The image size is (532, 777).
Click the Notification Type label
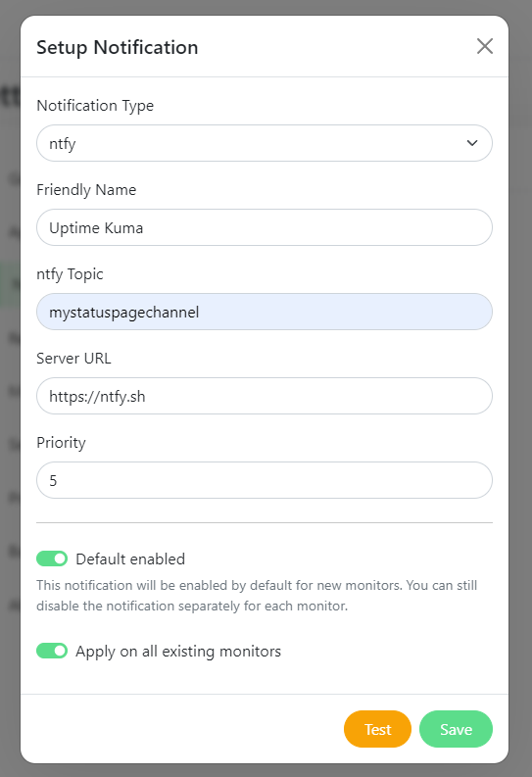95,106
